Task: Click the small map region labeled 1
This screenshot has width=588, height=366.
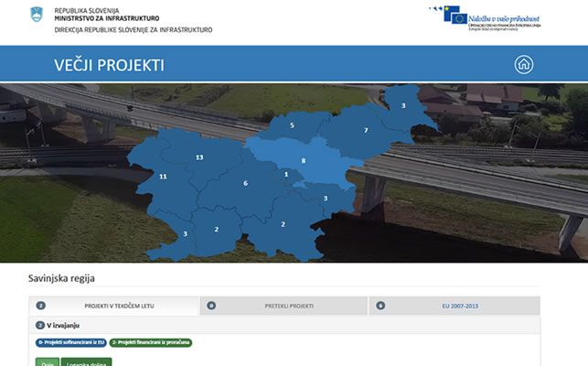Action: click(286, 174)
